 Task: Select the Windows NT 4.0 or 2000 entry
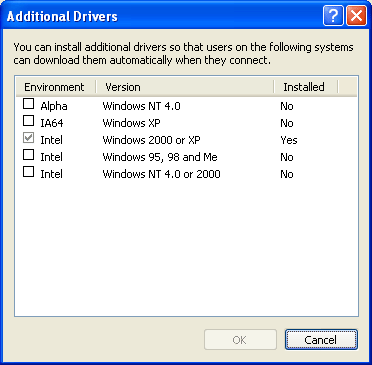pyautogui.click(x=161, y=174)
